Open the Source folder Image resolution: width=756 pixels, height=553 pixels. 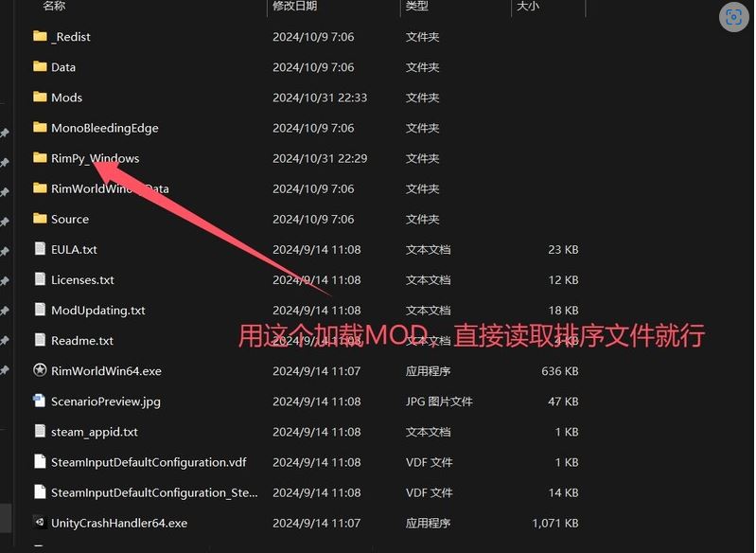(x=69, y=219)
